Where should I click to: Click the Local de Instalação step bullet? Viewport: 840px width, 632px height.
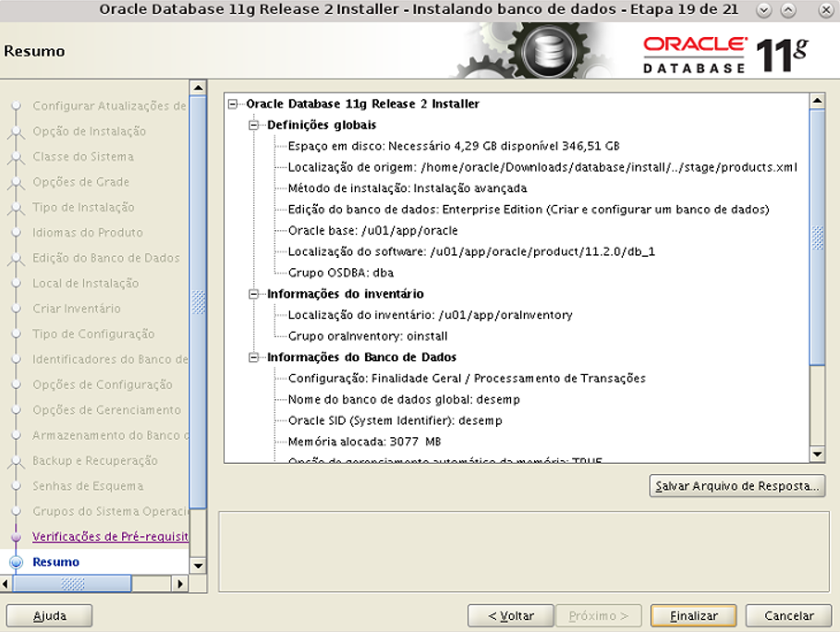[x=16, y=284]
